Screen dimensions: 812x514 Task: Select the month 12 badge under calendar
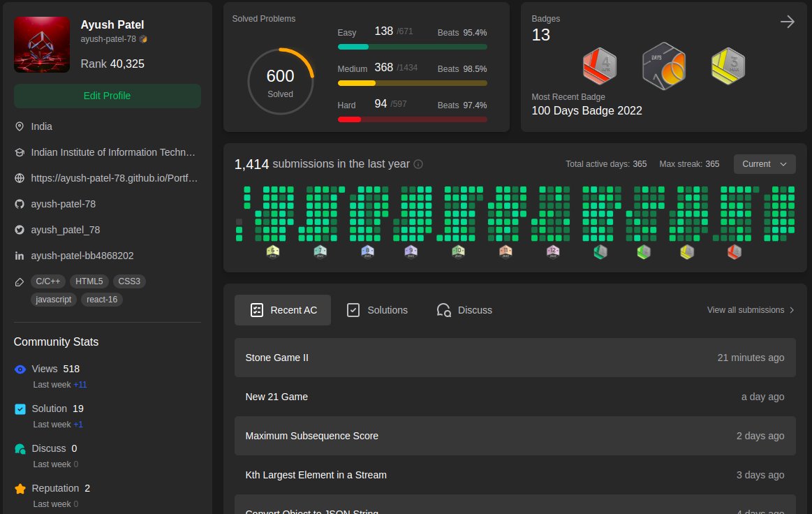point(553,252)
